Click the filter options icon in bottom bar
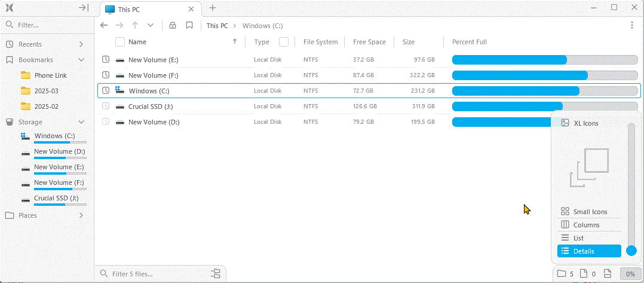The width and height of the screenshot is (644, 283). (x=216, y=274)
